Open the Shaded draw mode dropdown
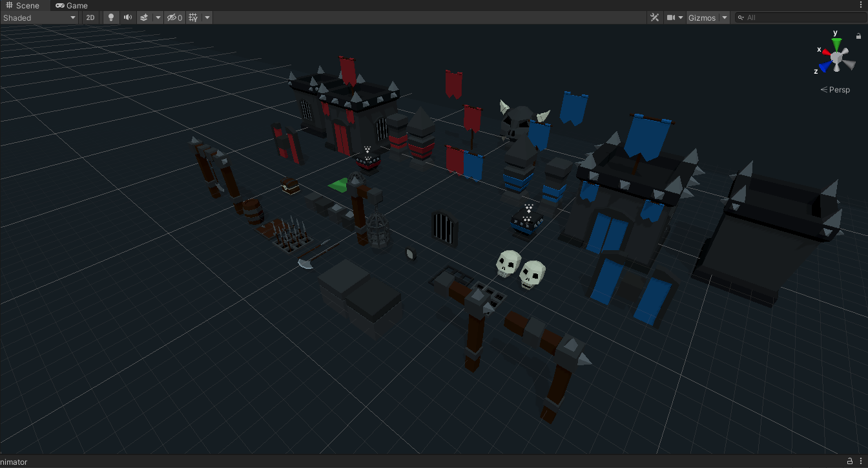The width and height of the screenshot is (868, 468). (39, 17)
